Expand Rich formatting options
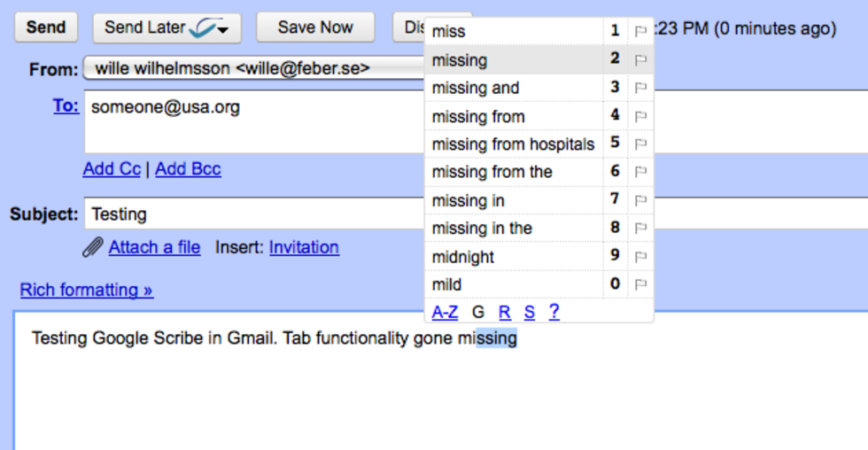This screenshot has height=450, width=868. click(87, 290)
